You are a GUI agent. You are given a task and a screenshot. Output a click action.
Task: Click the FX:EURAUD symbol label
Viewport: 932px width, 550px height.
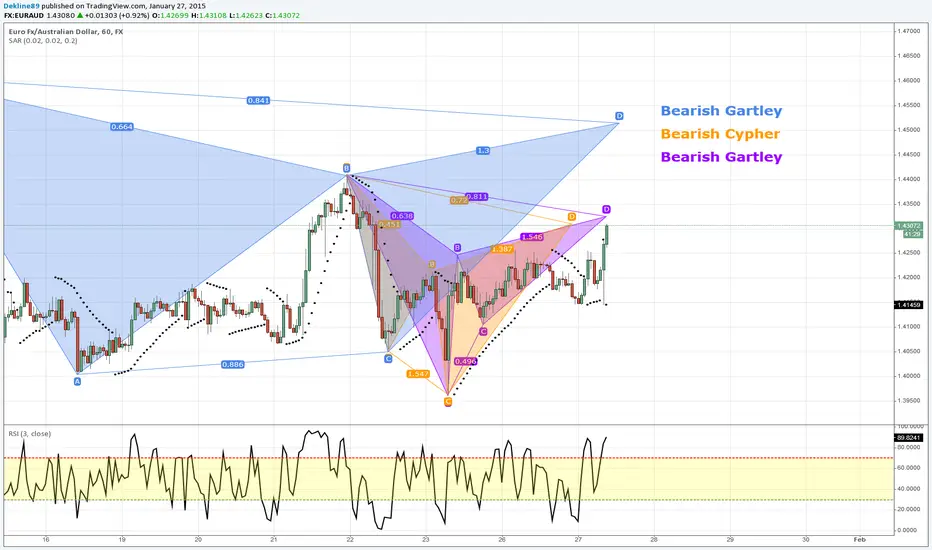(24, 15)
